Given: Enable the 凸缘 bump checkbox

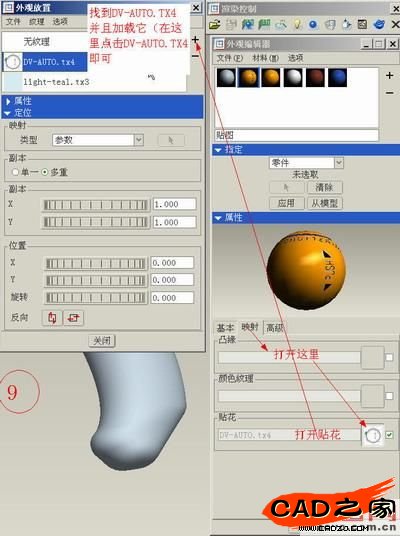Looking at the screenshot, I should [x=389, y=357].
